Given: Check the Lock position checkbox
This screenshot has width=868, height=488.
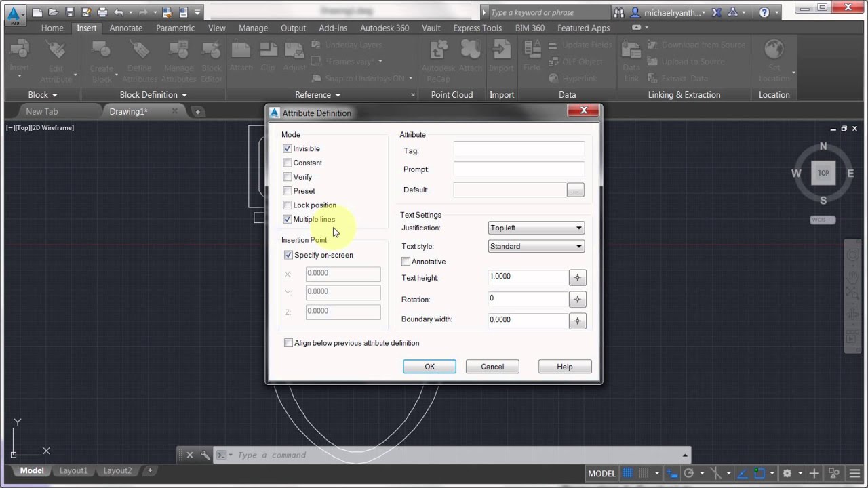Looking at the screenshot, I should 288,205.
